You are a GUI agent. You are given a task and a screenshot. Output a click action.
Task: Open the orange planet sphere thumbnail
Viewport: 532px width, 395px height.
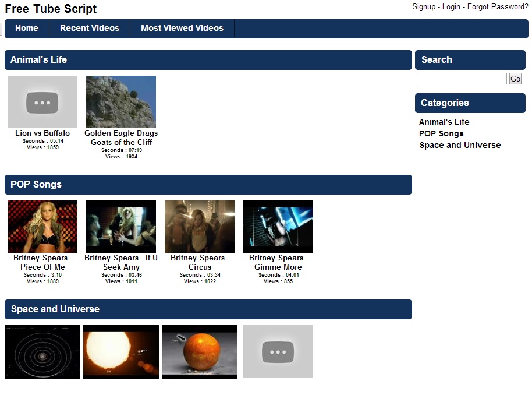tap(200, 352)
